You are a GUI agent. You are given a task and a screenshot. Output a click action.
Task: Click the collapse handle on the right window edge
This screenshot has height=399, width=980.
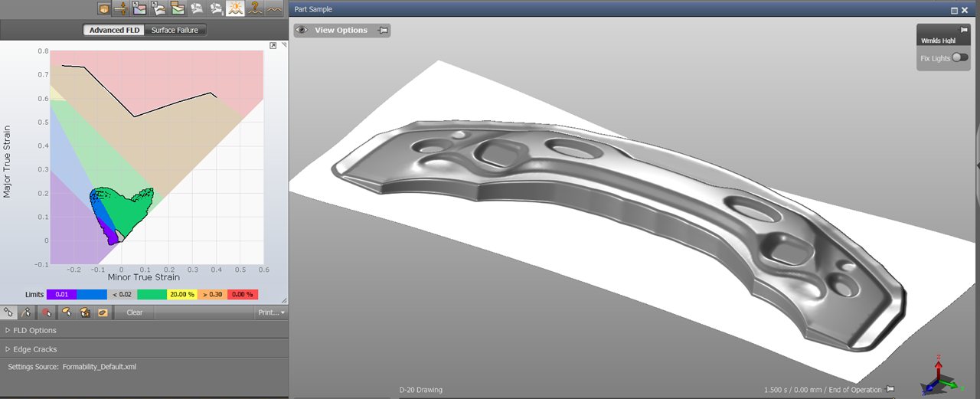pyautogui.click(x=978, y=165)
